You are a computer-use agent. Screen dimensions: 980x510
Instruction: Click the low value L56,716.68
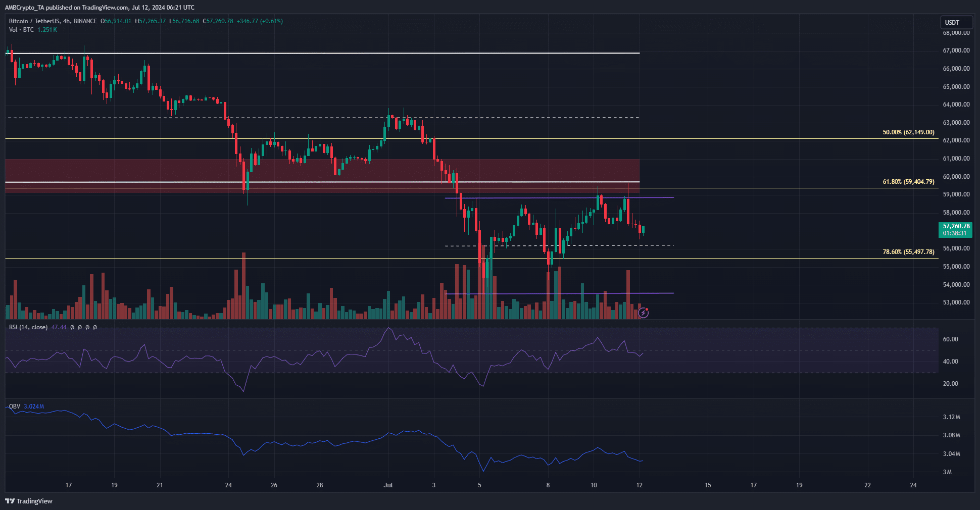pyautogui.click(x=184, y=21)
